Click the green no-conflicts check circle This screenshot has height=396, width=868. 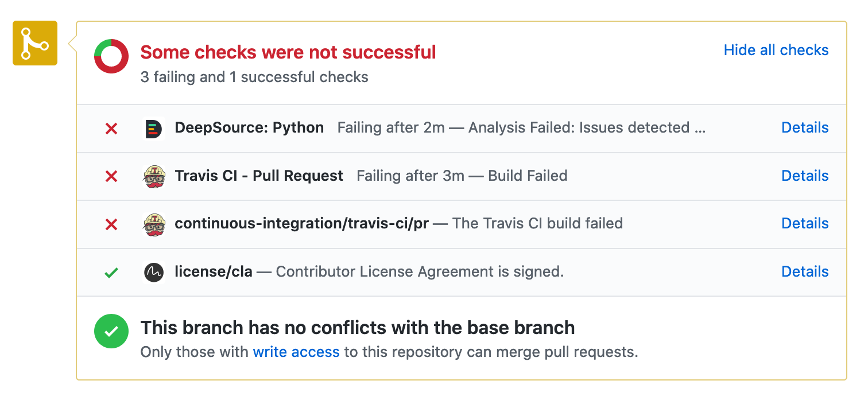pos(111,331)
